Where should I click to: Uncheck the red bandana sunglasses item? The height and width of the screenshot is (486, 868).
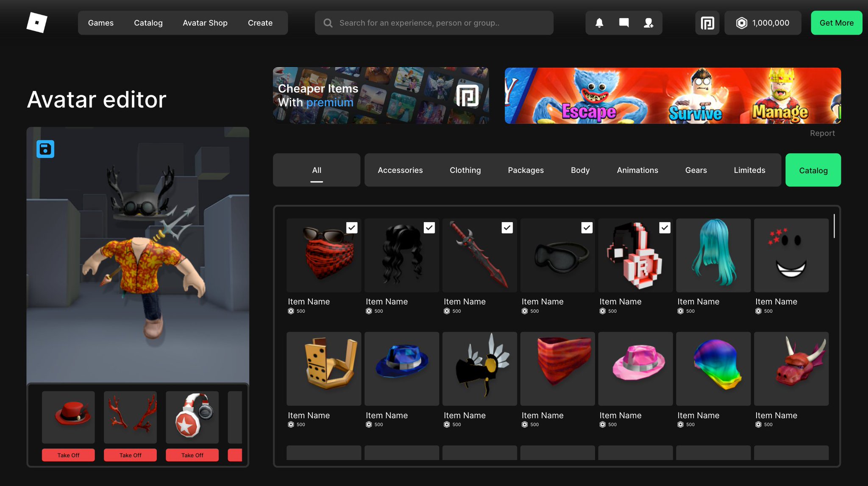click(352, 228)
